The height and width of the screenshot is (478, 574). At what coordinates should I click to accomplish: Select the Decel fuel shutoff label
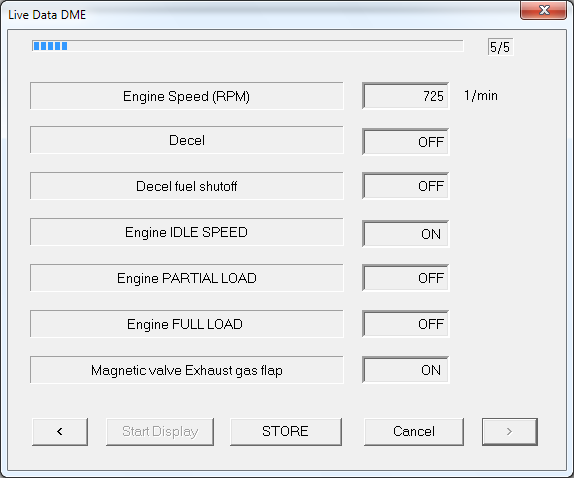[x=187, y=186]
